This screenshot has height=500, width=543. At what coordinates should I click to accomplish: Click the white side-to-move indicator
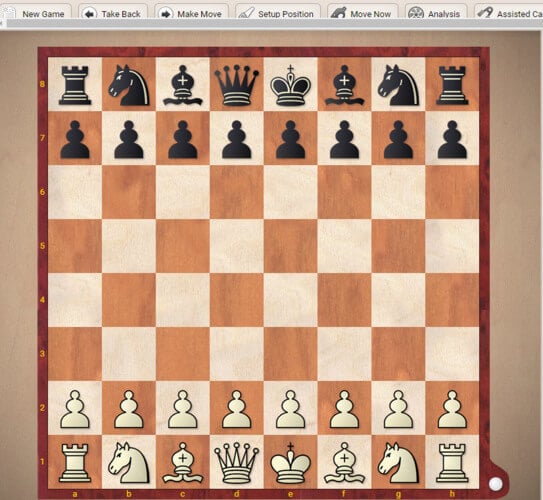(x=496, y=484)
